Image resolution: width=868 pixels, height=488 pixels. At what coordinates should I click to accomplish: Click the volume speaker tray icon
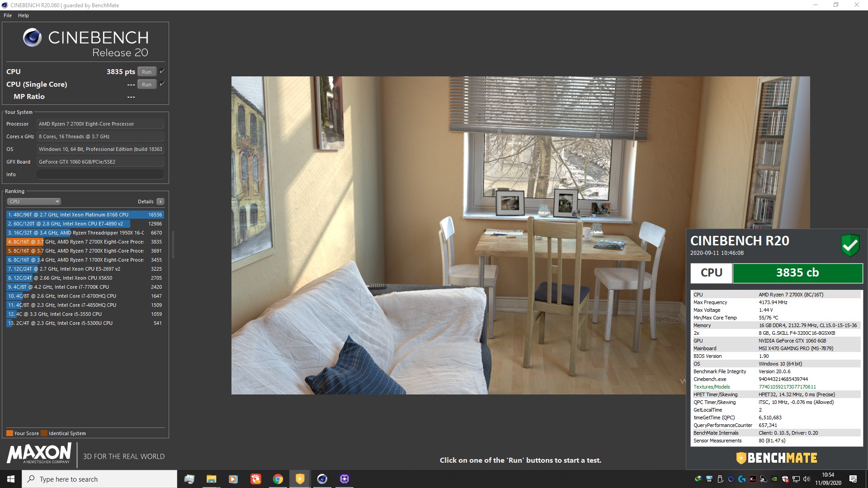pyautogui.click(x=807, y=479)
